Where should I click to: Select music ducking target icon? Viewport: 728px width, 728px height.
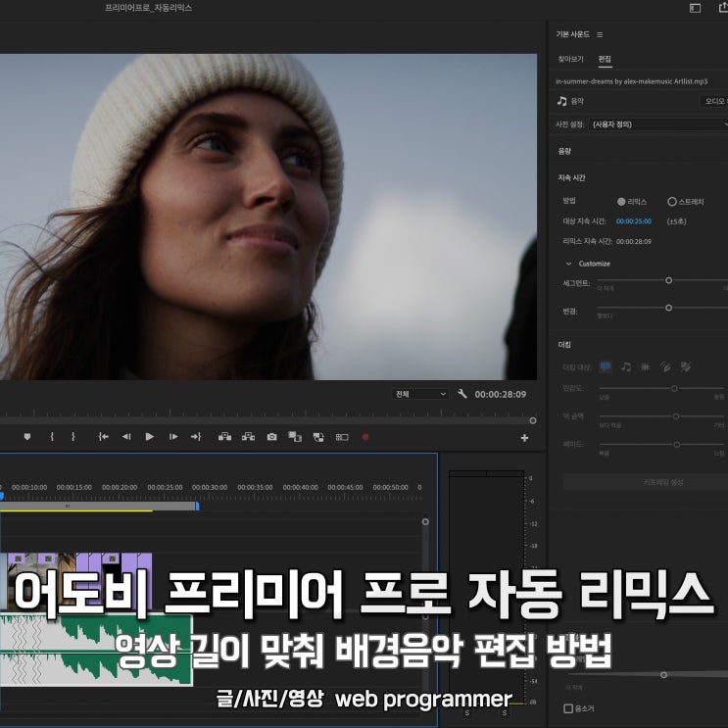[x=626, y=366]
